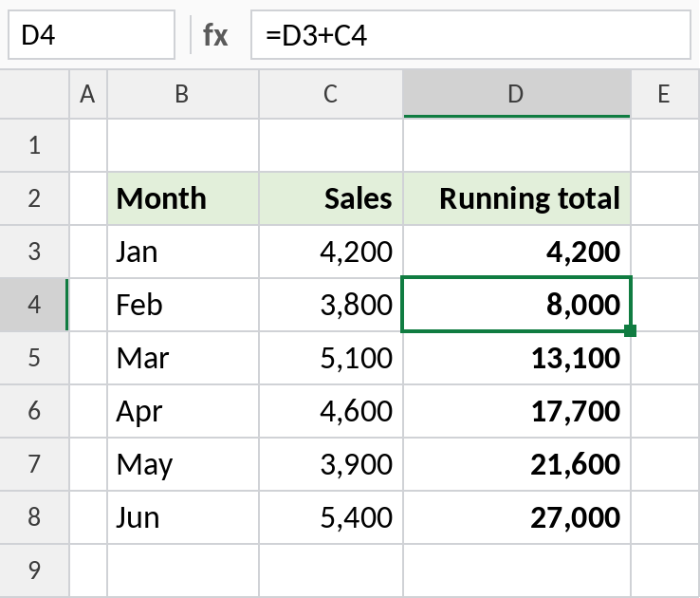The width and height of the screenshot is (700, 598).
Task: Select column E header
Action: point(665,94)
